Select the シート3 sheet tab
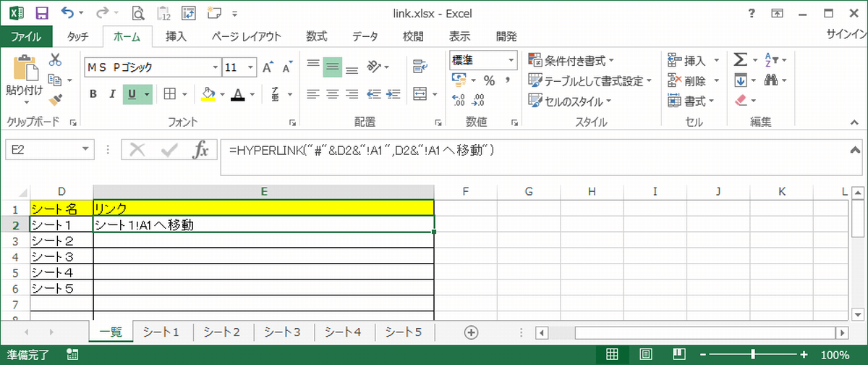Screen dimensions: 868x365 coord(282,332)
